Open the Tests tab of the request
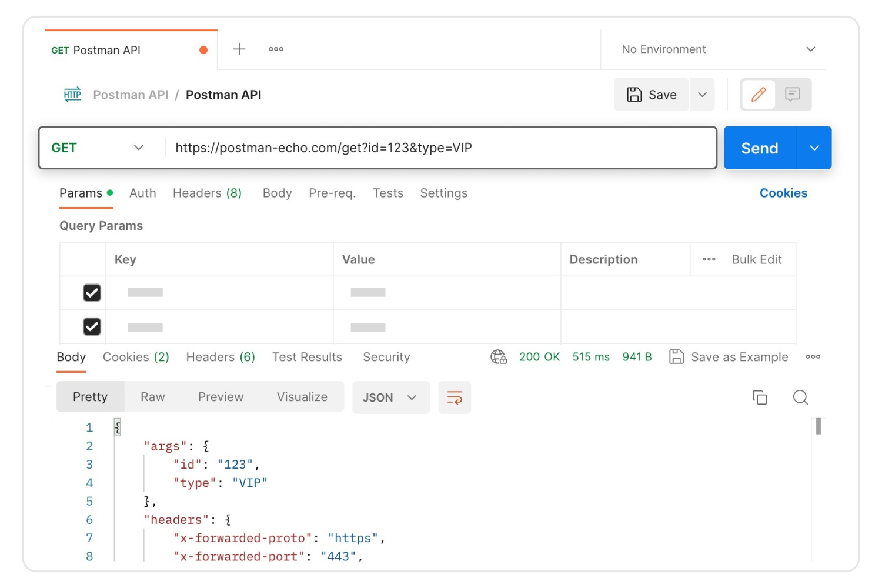The height and width of the screenshot is (588, 882). 387,193
